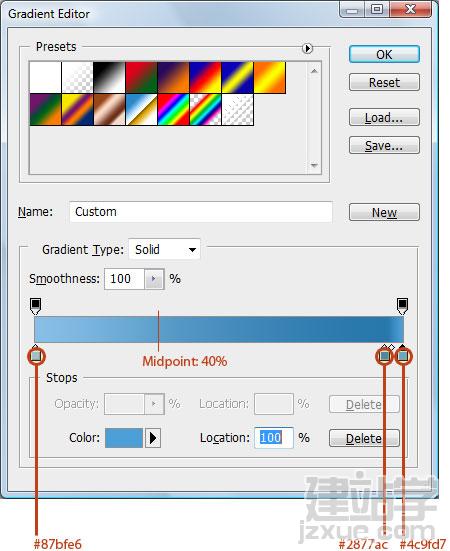Click the Load... button
Viewport: 450px width, 551px height.
coord(384,117)
